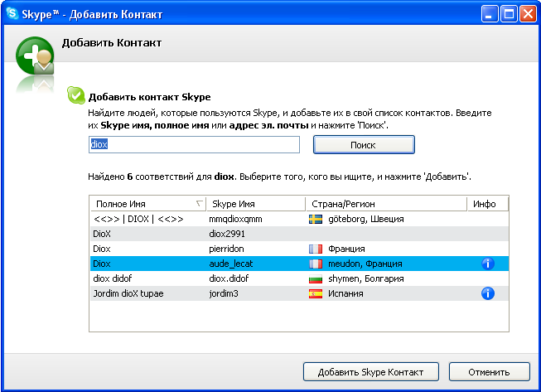
Task: Click the Sweden flag next to göteborg
Action: coord(316,219)
